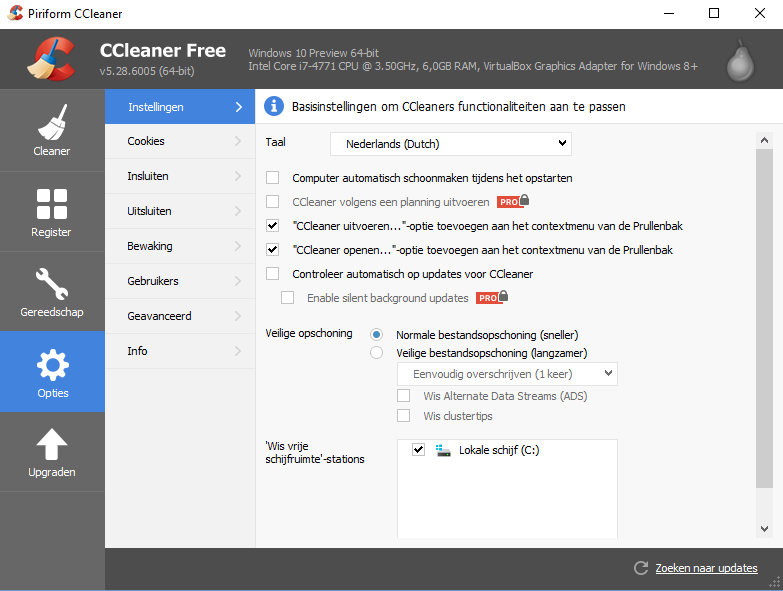
Task: Enable Computer automatisch schoonmaken tijdens het opstarten
Action: tap(273, 178)
